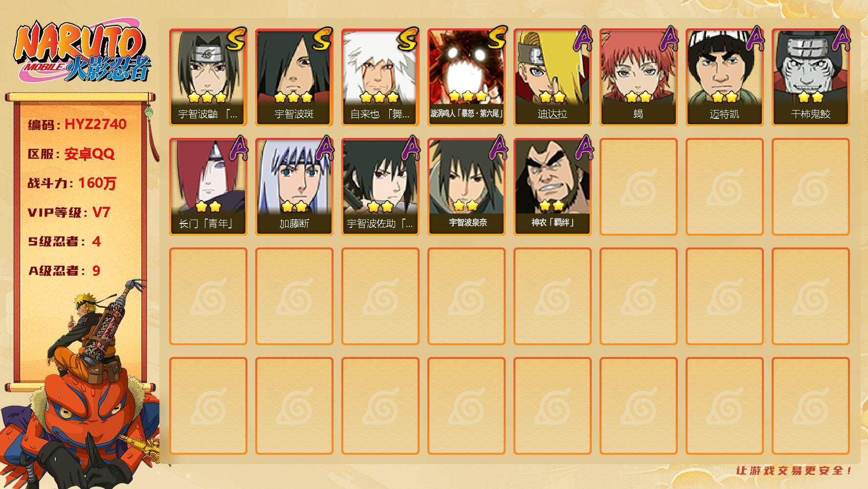The width and height of the screenshot is (868, 489).
Task: Select the 宇智波鼬 ninja card
Action: tap(208, 77)
